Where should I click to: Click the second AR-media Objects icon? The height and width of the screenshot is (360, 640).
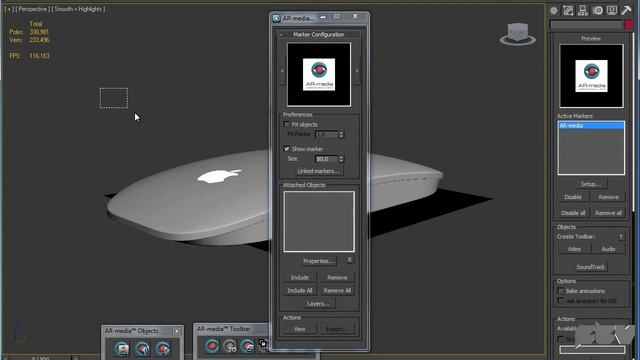(142, 349)
